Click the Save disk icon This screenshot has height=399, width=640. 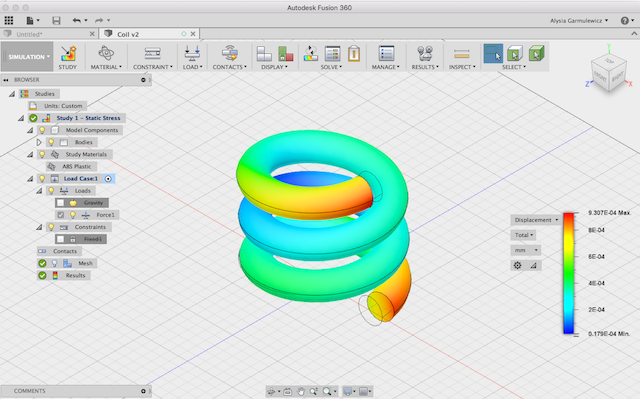tap(56, 20)
